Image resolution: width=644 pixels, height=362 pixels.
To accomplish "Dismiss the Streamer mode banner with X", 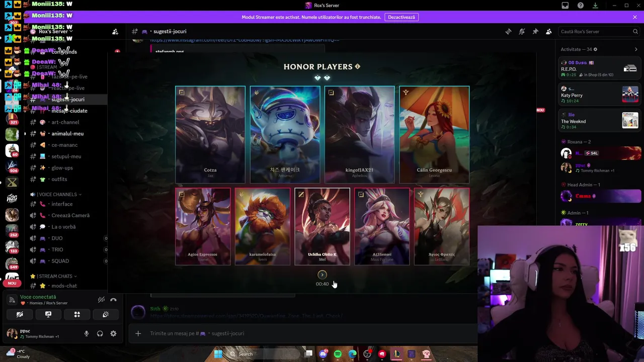I will click(x=635, y=17).
